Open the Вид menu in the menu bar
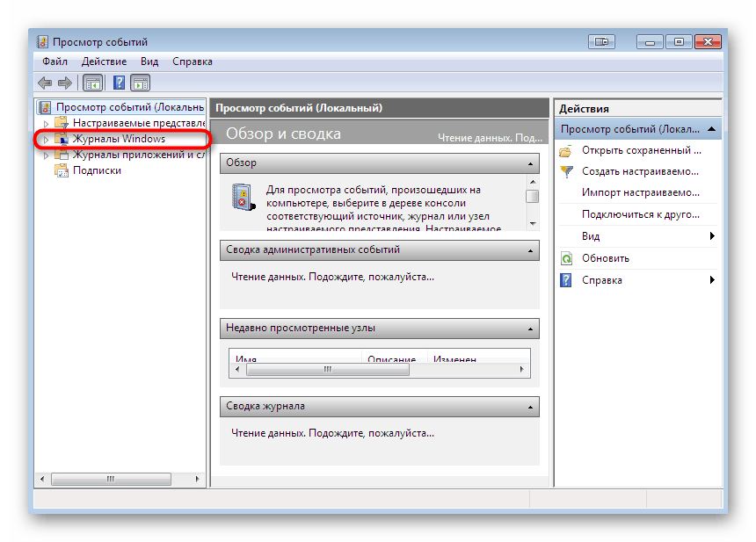756x542 pixels. pos(149,61)
